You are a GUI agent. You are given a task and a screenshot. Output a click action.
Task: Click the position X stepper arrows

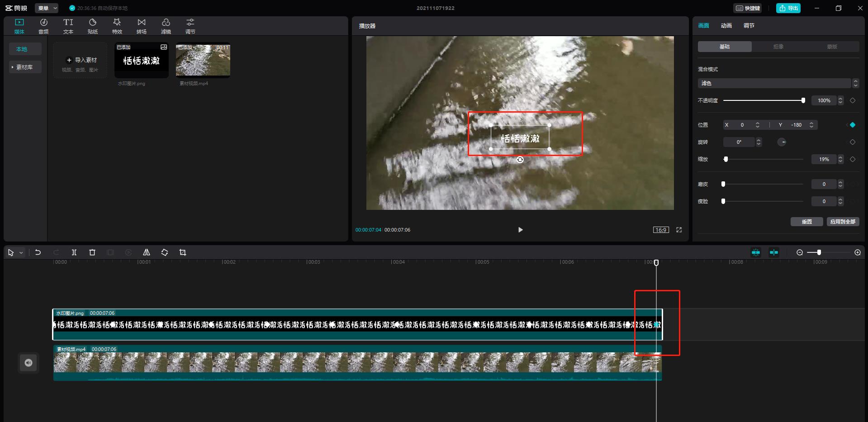758,125
